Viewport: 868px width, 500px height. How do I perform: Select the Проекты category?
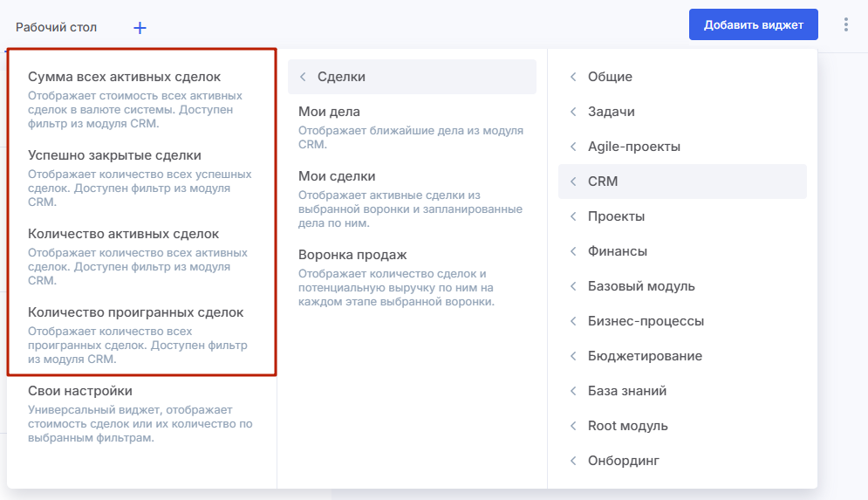682,216
